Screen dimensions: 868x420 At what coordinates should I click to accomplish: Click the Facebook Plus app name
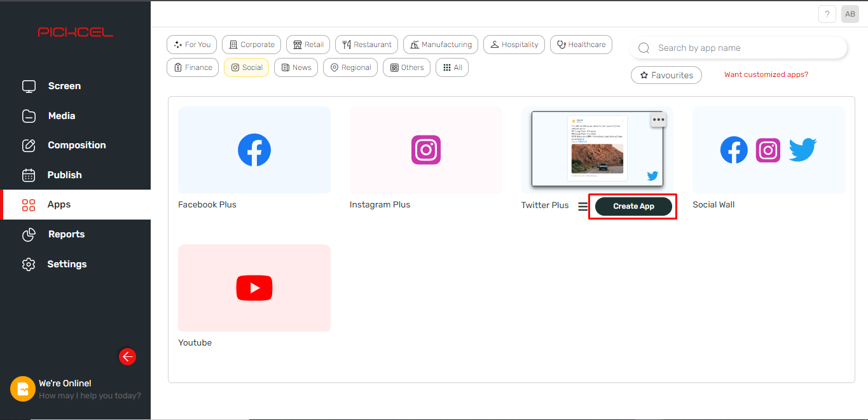click(207, 205)
